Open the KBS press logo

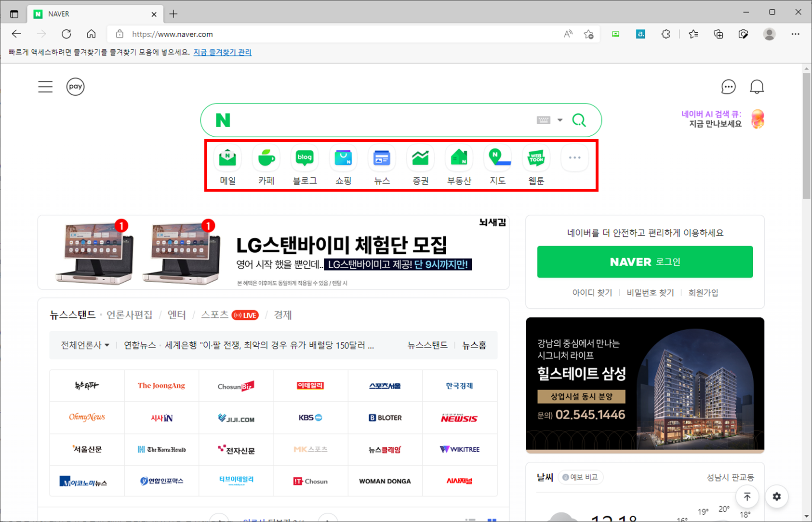(x=310, y=418)
